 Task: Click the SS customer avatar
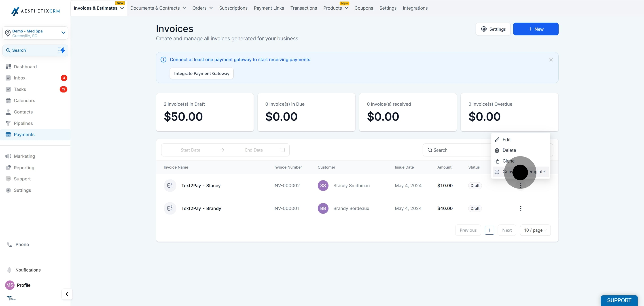click(x=323, y=185)
